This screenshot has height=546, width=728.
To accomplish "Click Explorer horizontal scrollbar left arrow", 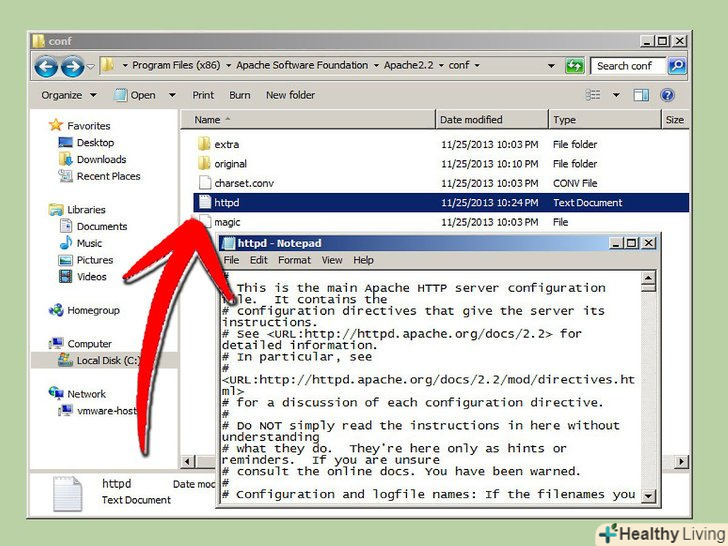I will coord(188,461).
